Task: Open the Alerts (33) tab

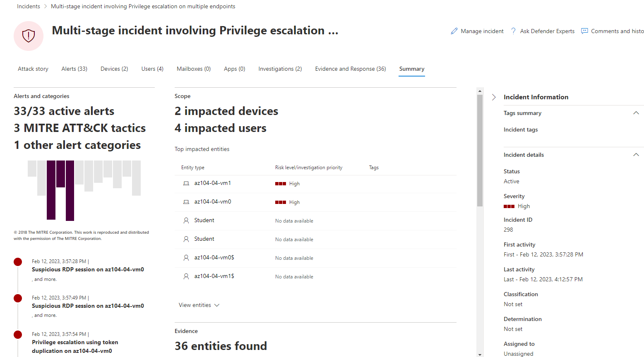Action: click(x=74, y=69)
